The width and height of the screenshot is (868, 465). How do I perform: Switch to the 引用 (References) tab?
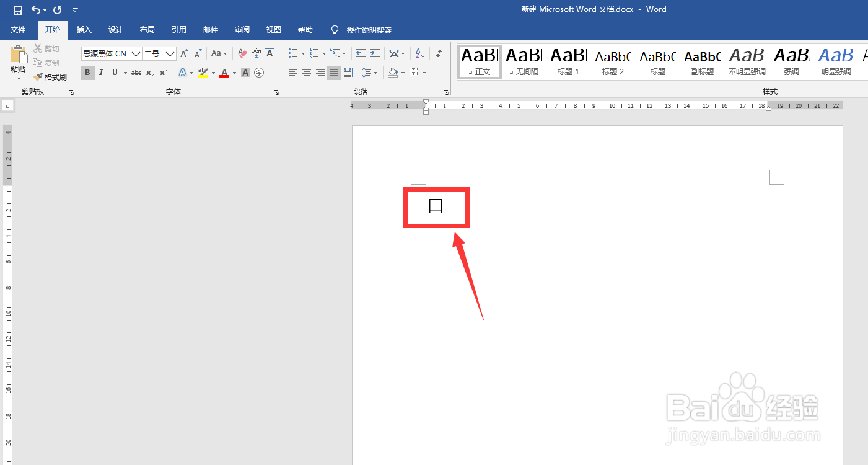coord(178,30)
